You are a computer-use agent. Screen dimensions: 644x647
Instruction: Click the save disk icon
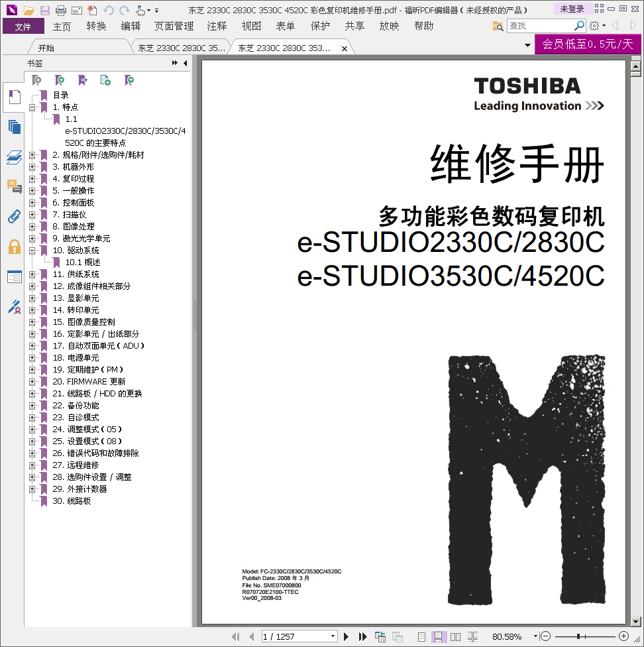44,10
